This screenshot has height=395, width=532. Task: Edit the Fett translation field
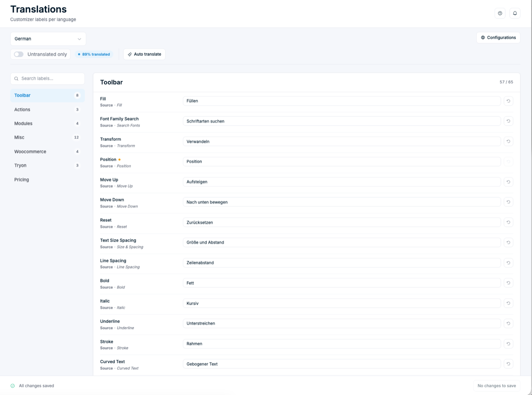[x=342, y=283]
